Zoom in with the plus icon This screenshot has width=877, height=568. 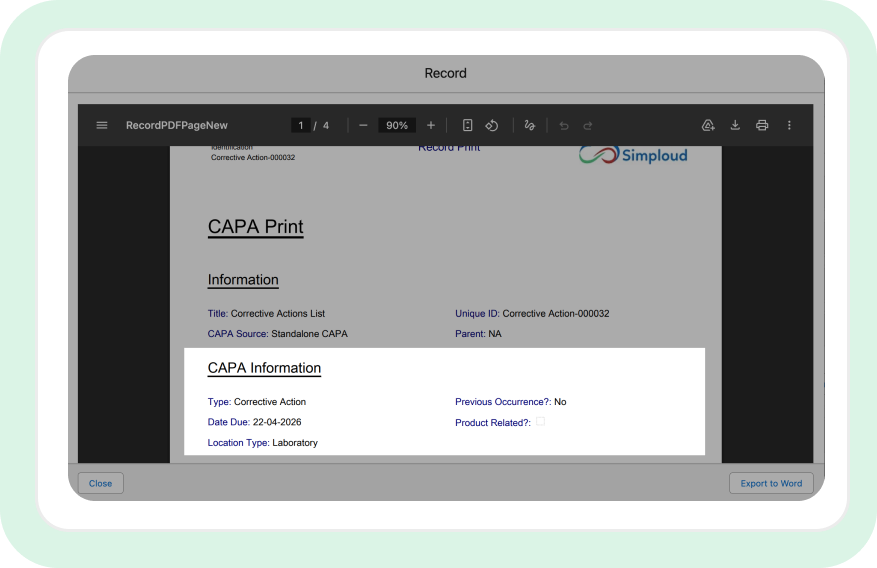click(431, 125)
